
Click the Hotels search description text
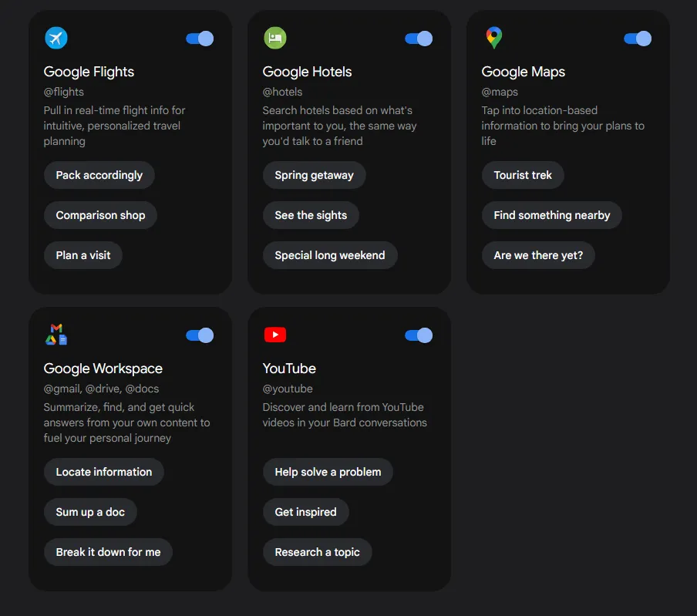tap(339, 126)
